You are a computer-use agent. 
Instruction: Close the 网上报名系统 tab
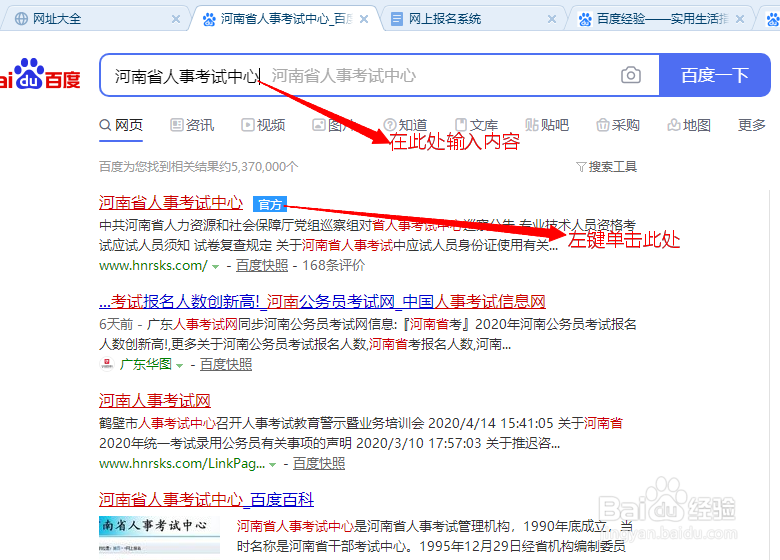tap(552, 19)
